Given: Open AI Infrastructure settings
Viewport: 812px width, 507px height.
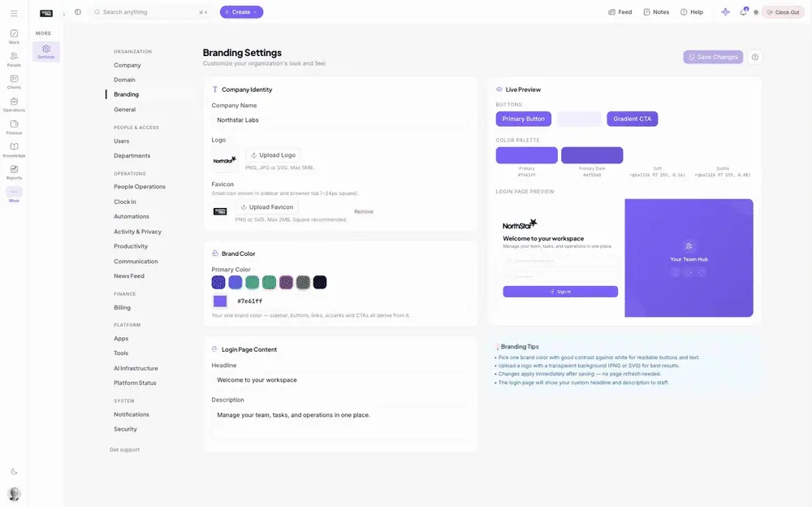Looking at the screenshot, I should pyautogui.click(x=136, y=368).
